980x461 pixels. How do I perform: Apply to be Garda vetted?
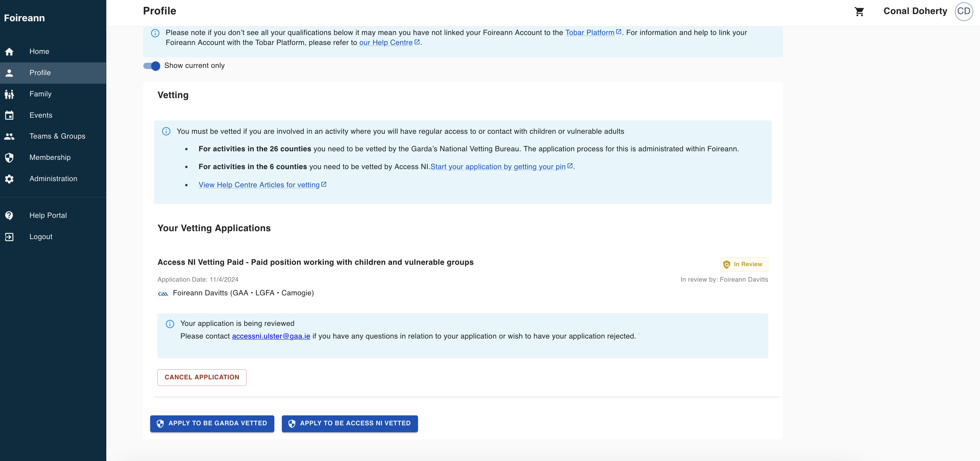tap(212, 424)
